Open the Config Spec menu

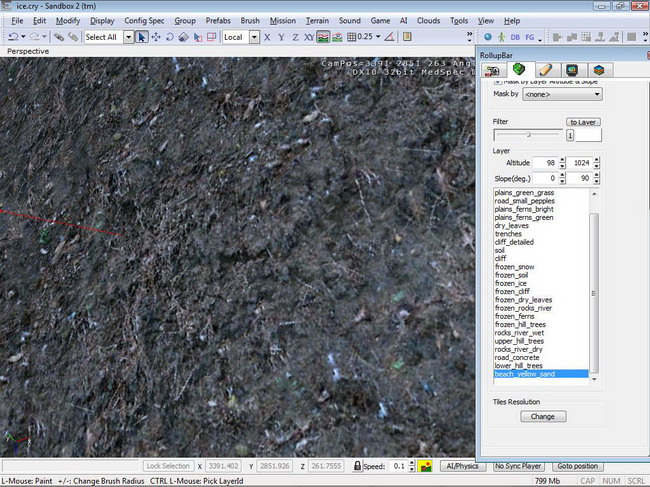144,21
